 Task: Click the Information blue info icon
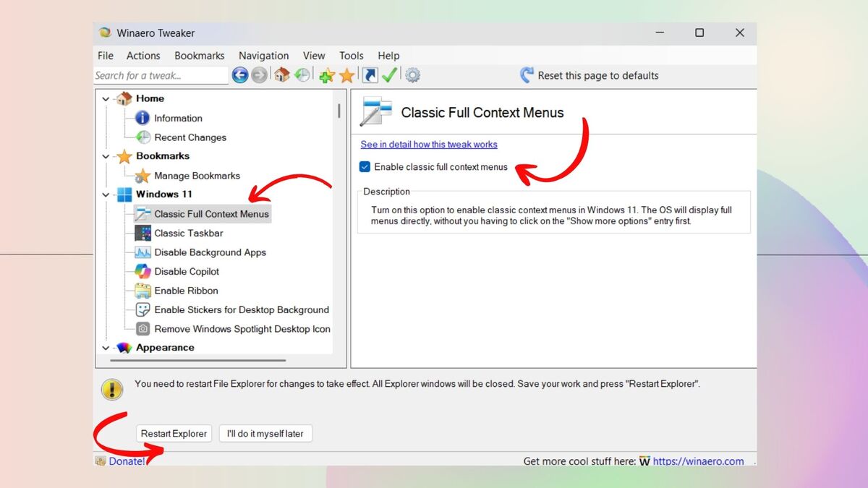coord(142,118)
